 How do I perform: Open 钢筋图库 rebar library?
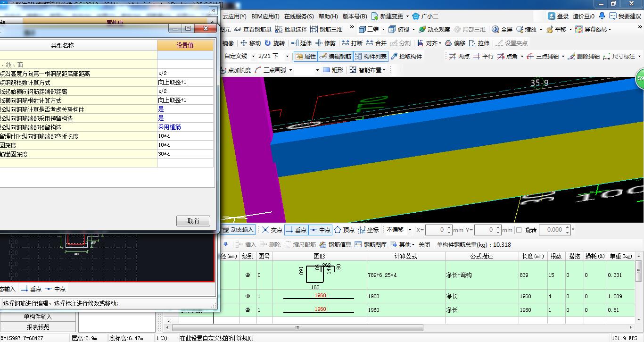[x=371, y=244]
